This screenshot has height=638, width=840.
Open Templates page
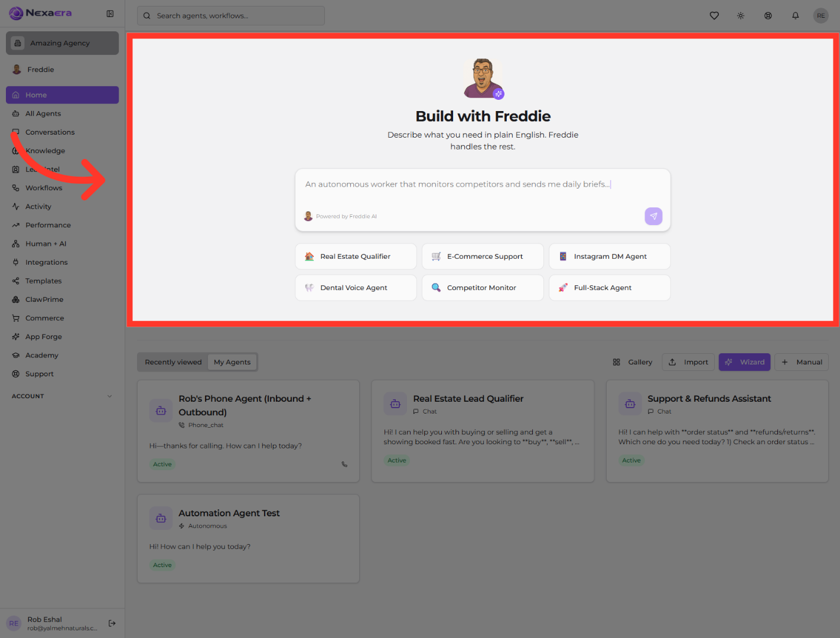click(63, 281)
